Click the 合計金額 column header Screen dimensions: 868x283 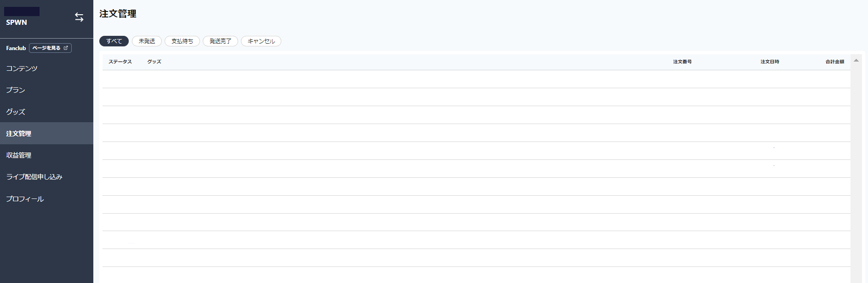coord(834,62)
